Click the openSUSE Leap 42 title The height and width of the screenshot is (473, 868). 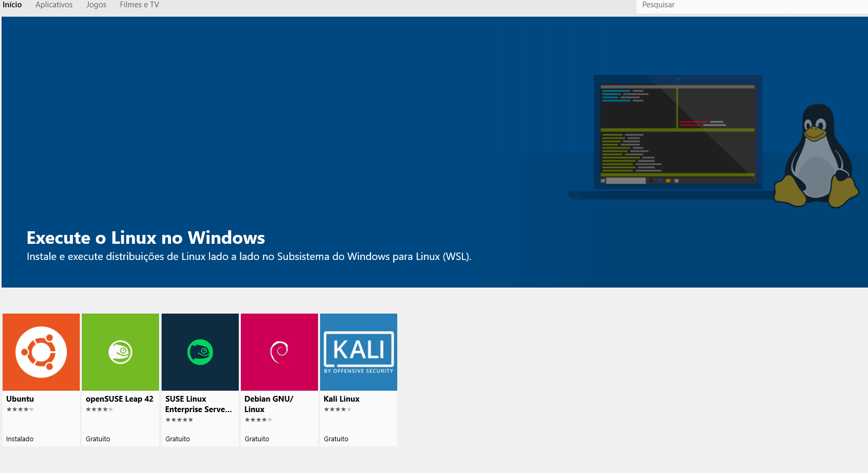point(119,399)
